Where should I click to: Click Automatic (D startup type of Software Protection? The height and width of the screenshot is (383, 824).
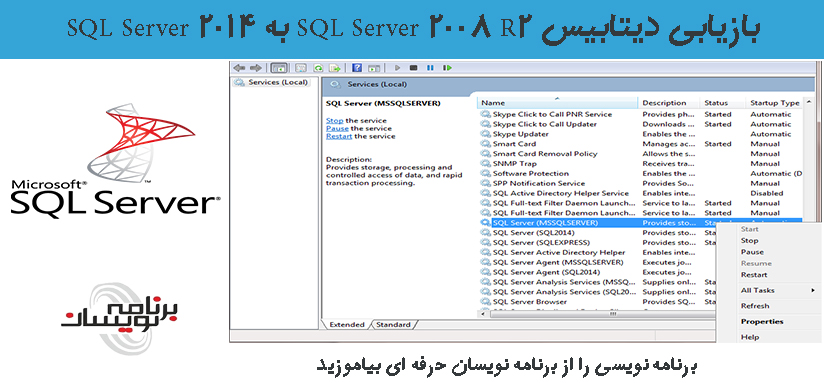(x=776, y=174)
